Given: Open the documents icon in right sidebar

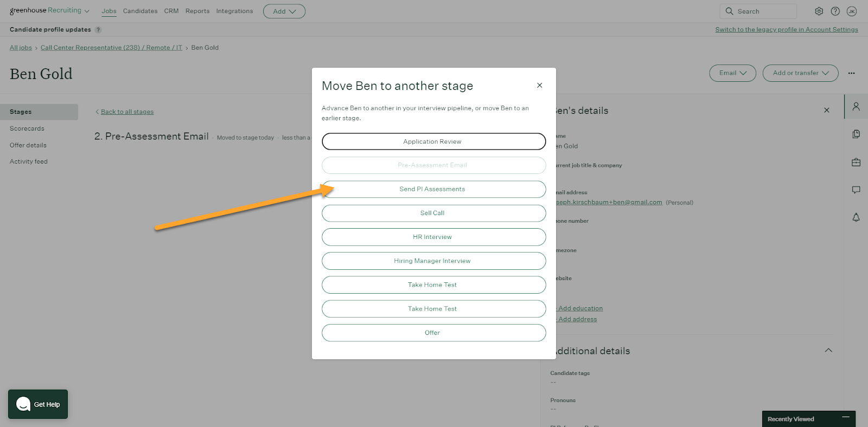Looking at the screenshot, I should click(856, 134).
